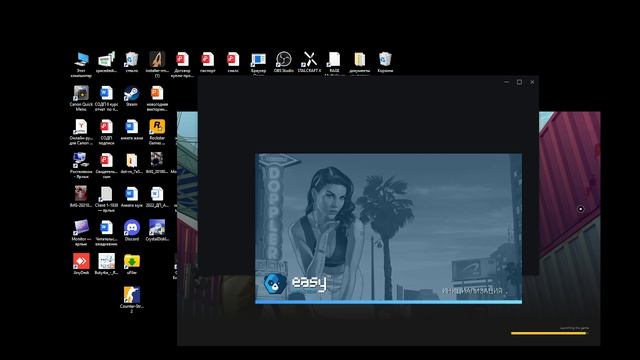The image size is (640, 360).
Task: Open the Monitor ярлык shortcut
Action: 81,232
